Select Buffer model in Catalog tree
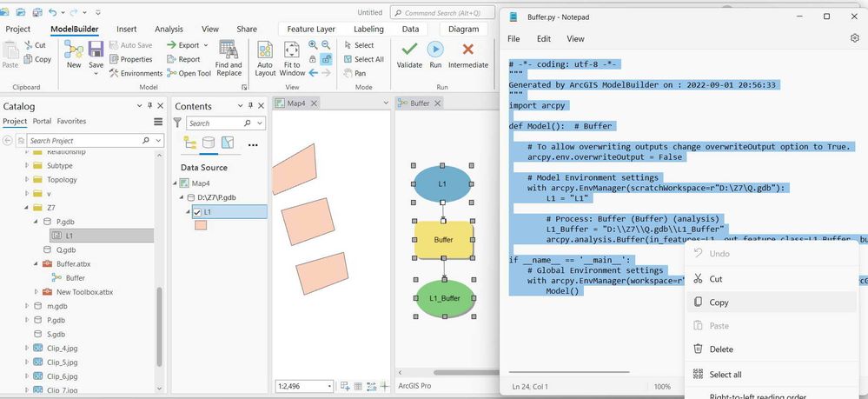This screenshot has width=868, height=399. (76, 277)
